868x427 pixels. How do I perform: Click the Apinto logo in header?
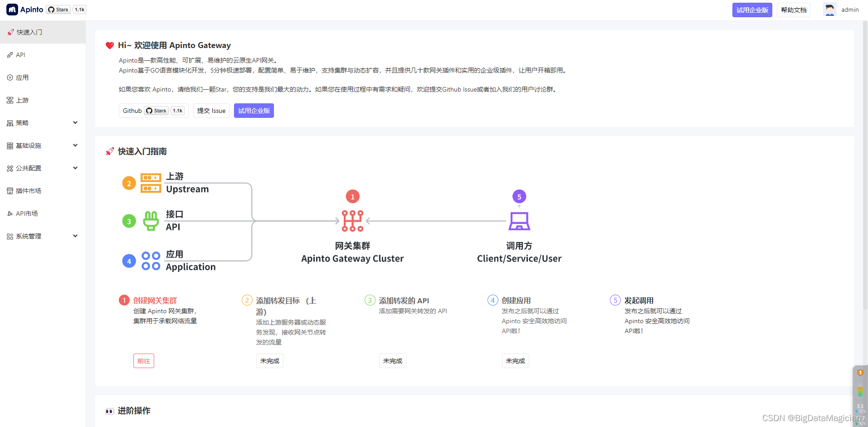(25, 10)
